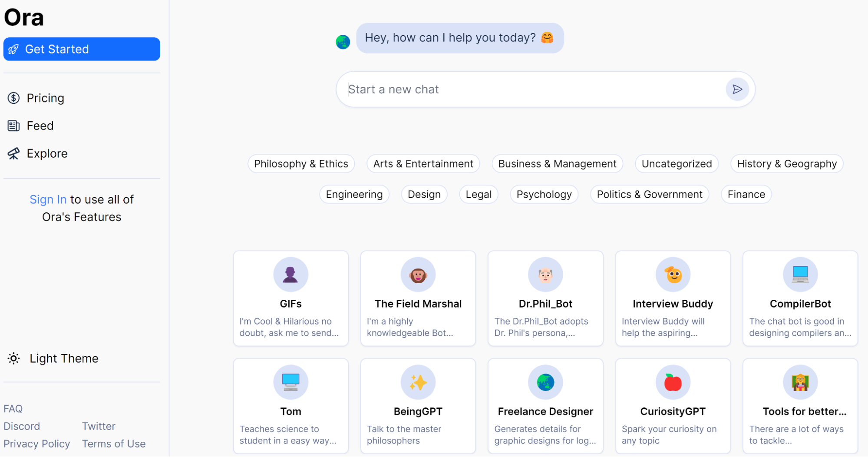Screen dimensions: 868x457
Task: Open the Discord footer link
Action: [x=22, y=427]
